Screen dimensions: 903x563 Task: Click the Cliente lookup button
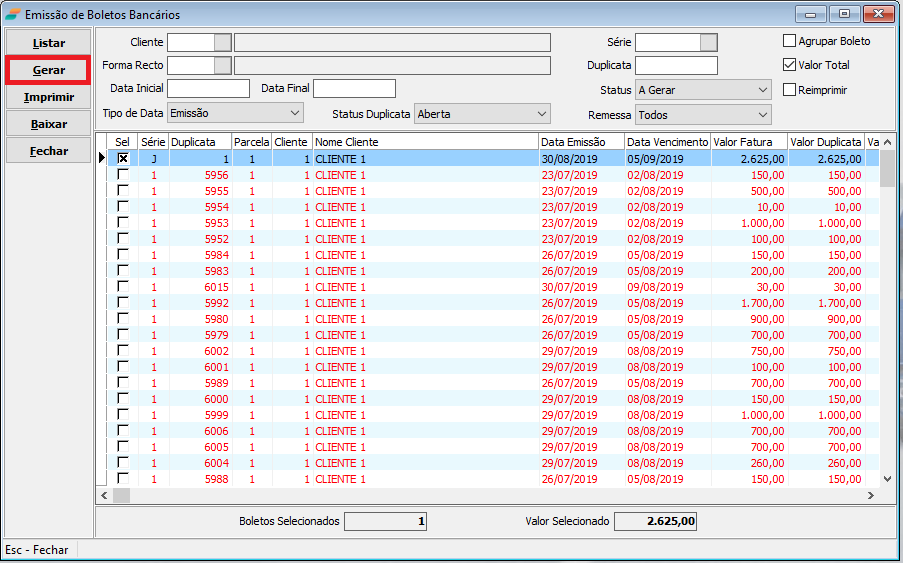coord(222,42)
